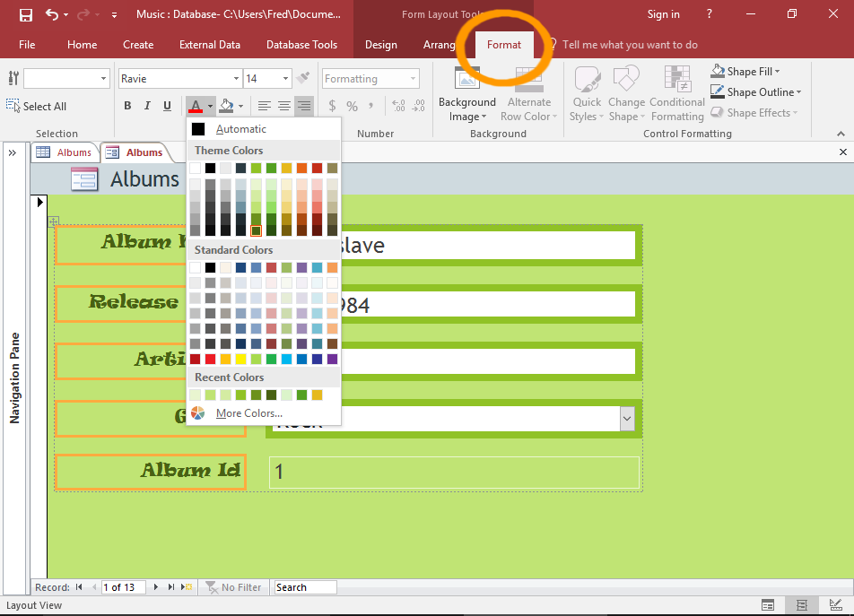Expand Background Color dropdown arrow

click(x=240, y=106)
